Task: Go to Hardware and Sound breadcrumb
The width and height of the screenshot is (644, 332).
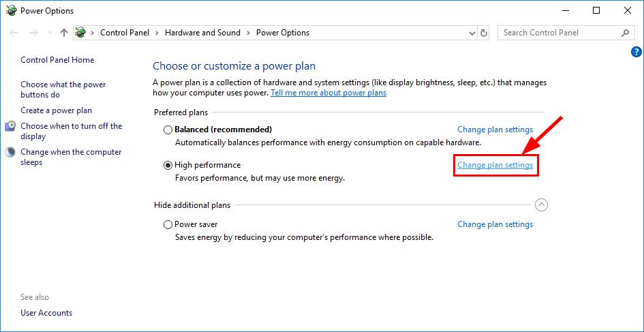Action: [x=202, y=33]
